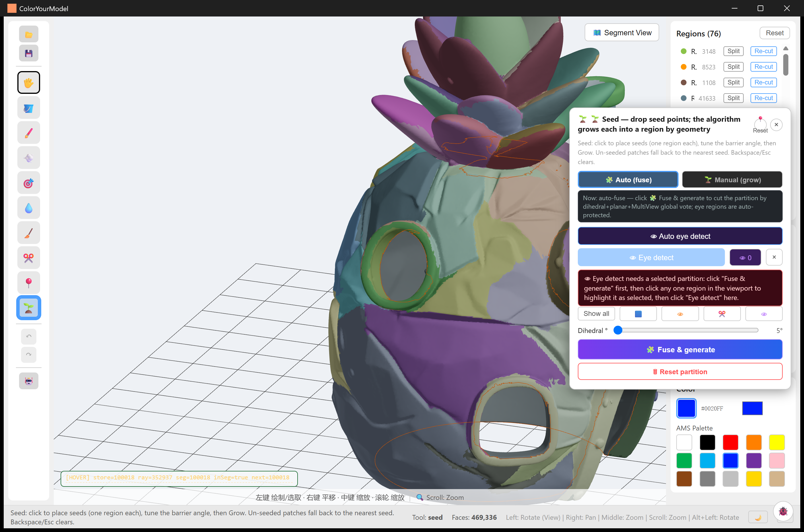Open Segment View
The height and width of the screenshot is (532, 804).
[x=622, y=33]
